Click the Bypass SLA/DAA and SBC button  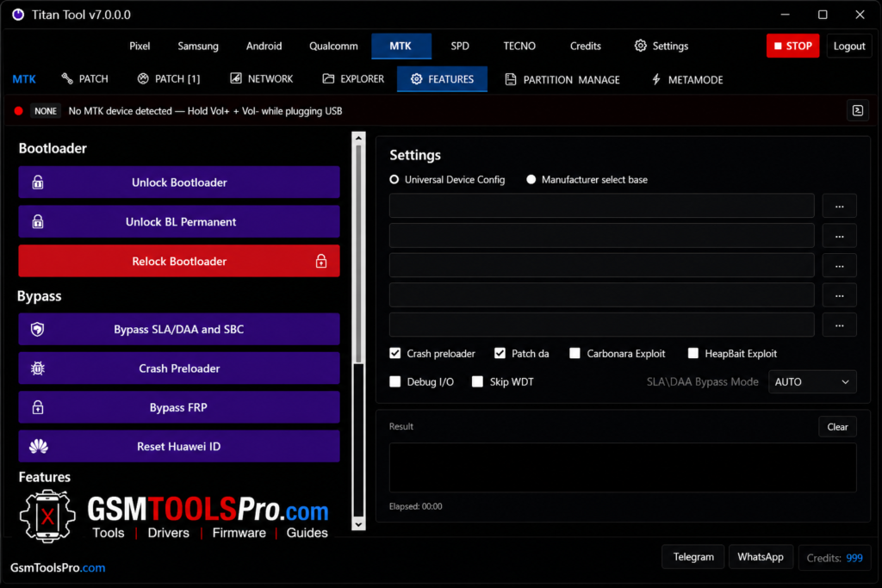coord(179,329)
